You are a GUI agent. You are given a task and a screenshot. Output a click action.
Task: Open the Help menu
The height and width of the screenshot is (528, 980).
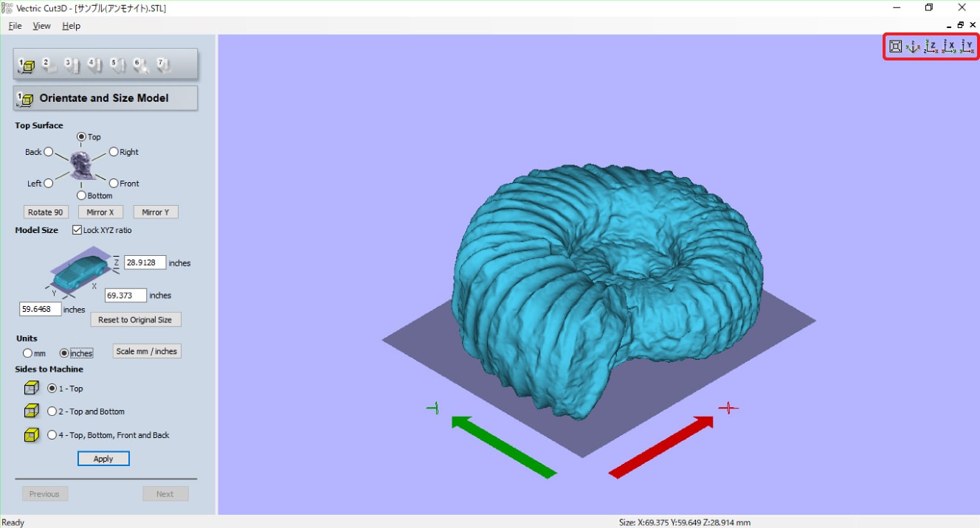click(x=71, y=26)
